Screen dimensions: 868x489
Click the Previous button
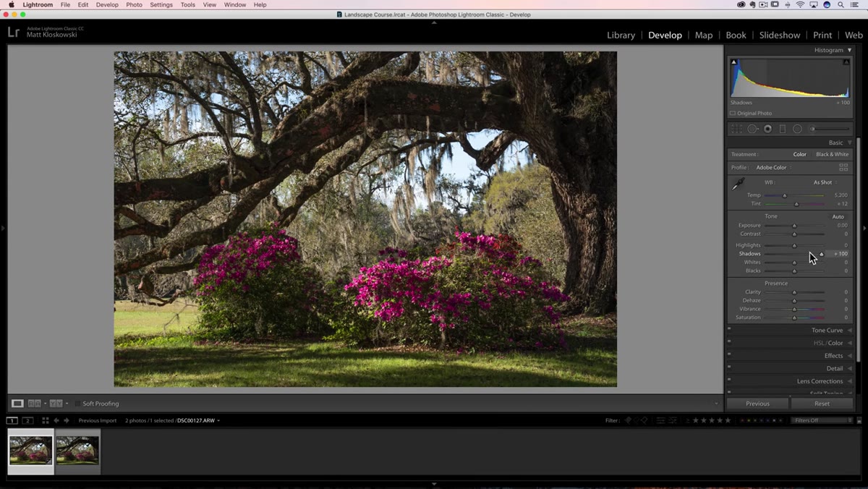click(x=757, y=404)
